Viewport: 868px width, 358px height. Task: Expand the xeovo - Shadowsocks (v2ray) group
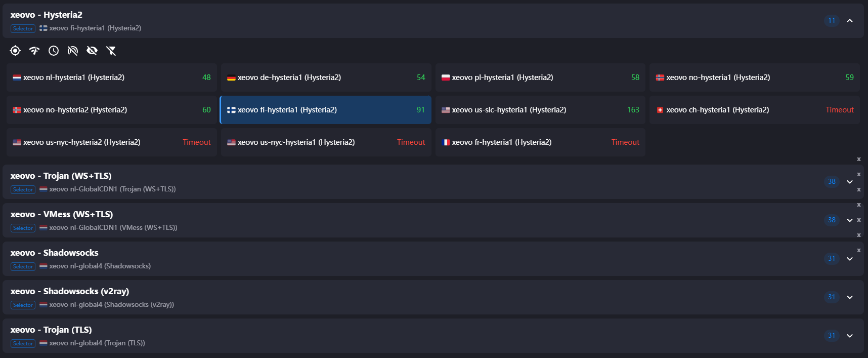[x=850, y=297]
